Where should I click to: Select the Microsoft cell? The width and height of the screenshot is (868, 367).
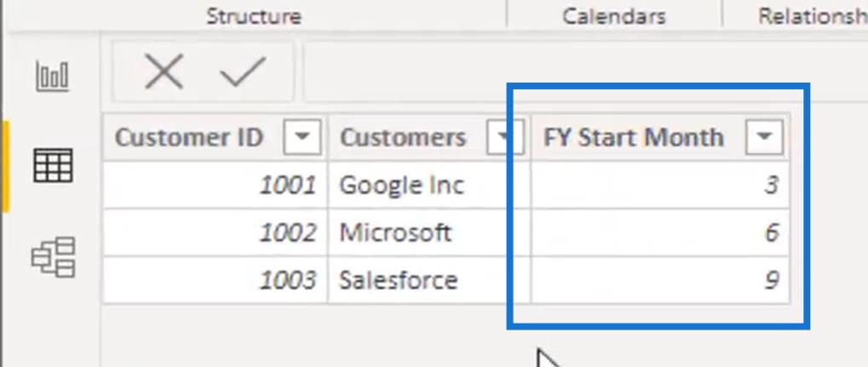[429, 232]
